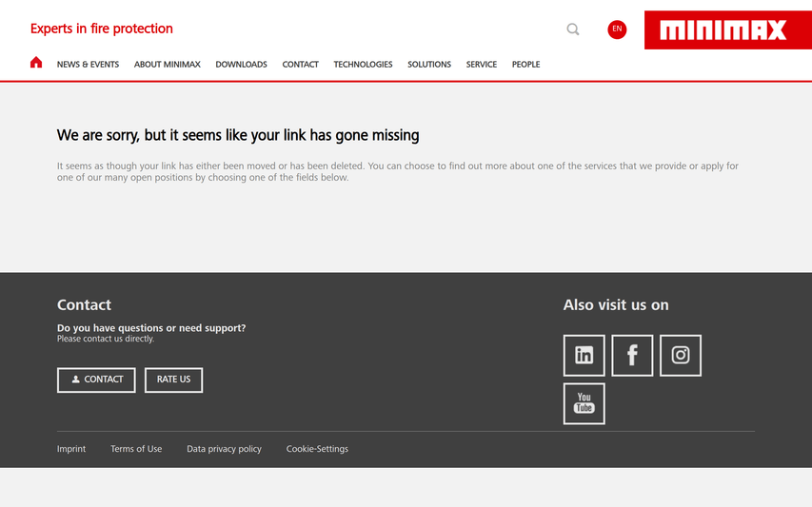The width and height of the screenshot is (812, 507).
Task: Open the YouTube channel icon
Action: 584,403
